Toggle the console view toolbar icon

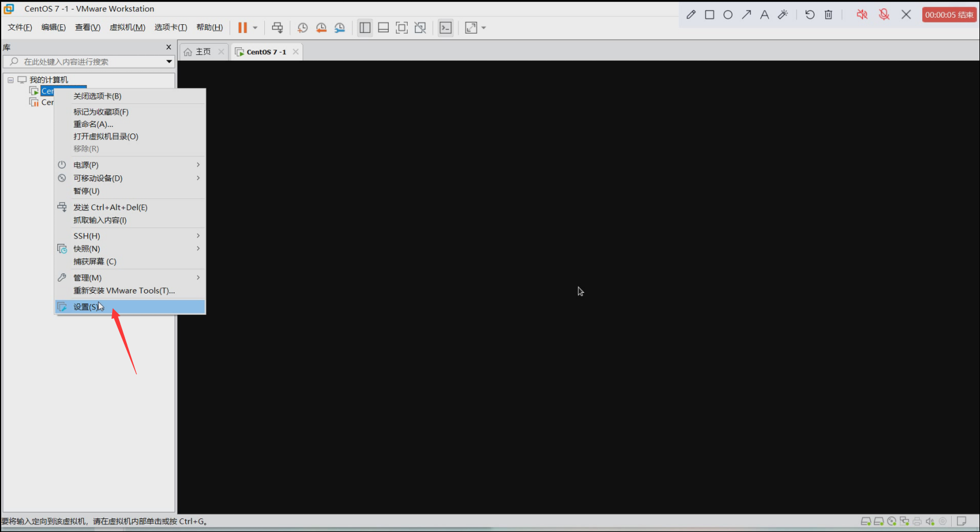446,28
